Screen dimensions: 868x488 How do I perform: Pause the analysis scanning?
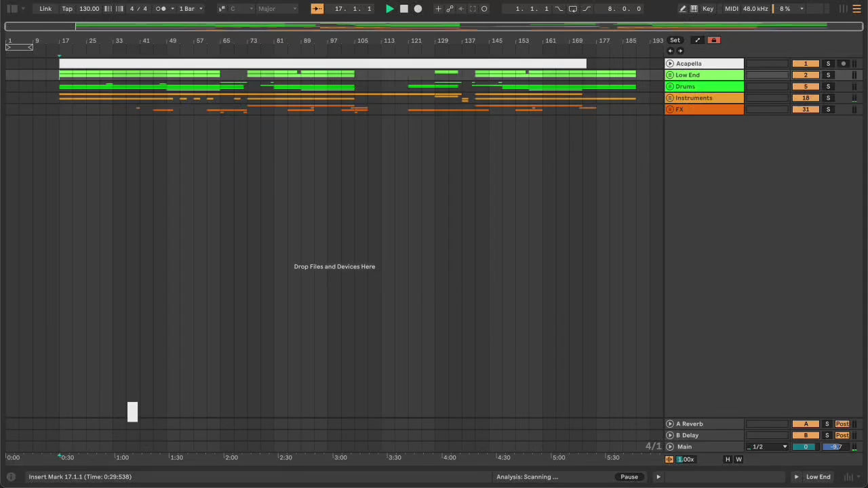pos(629,476)
